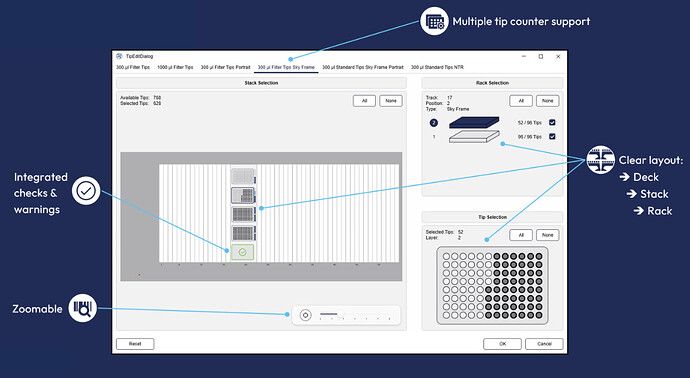Select the white layer 1 rack icon

pos(474,137)
